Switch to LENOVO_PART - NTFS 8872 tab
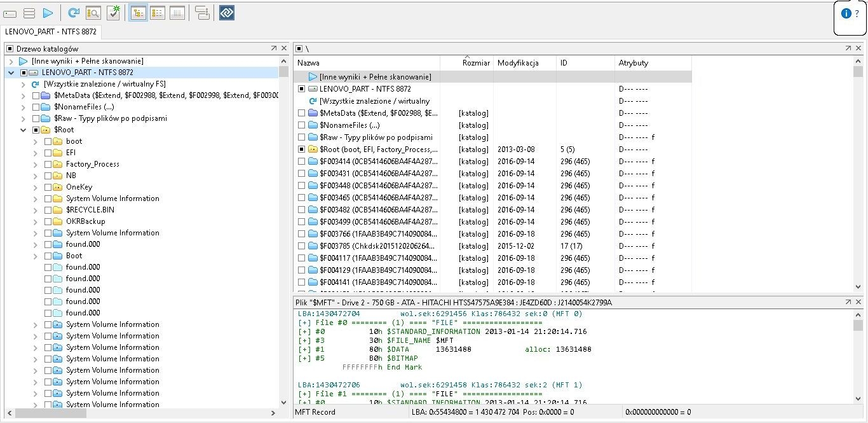The image size is (868, 423). pyautogui.click(x=50, y=31)
